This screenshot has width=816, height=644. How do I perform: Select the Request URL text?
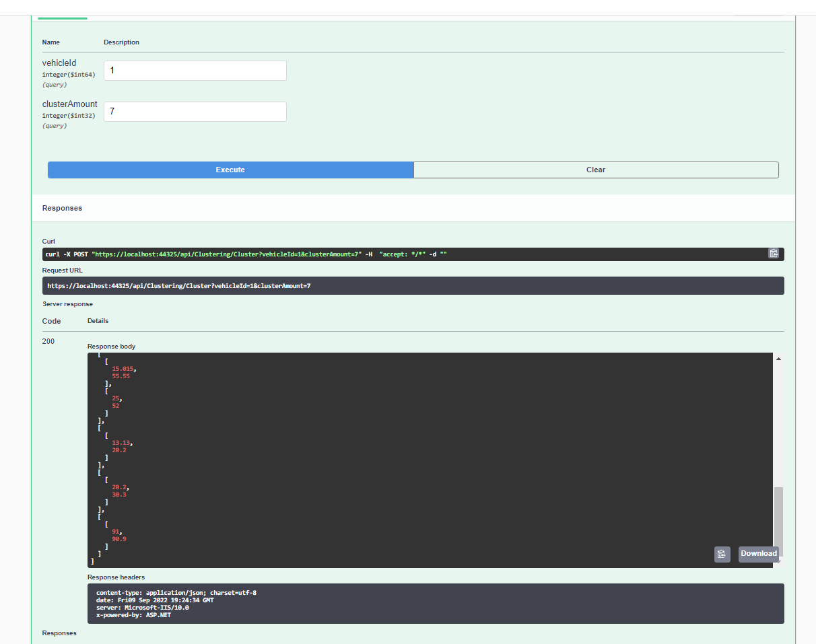click(178, 285)
